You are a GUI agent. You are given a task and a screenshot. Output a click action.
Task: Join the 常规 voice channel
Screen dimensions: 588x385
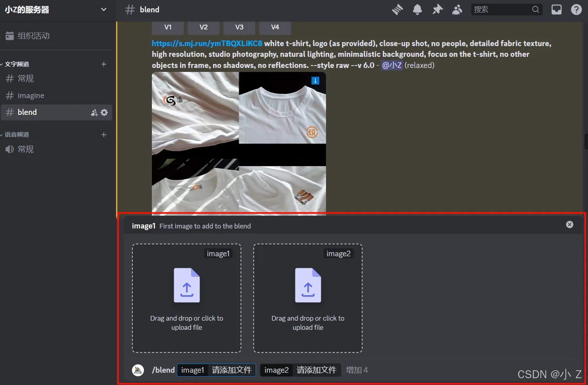tap(26, 149)
